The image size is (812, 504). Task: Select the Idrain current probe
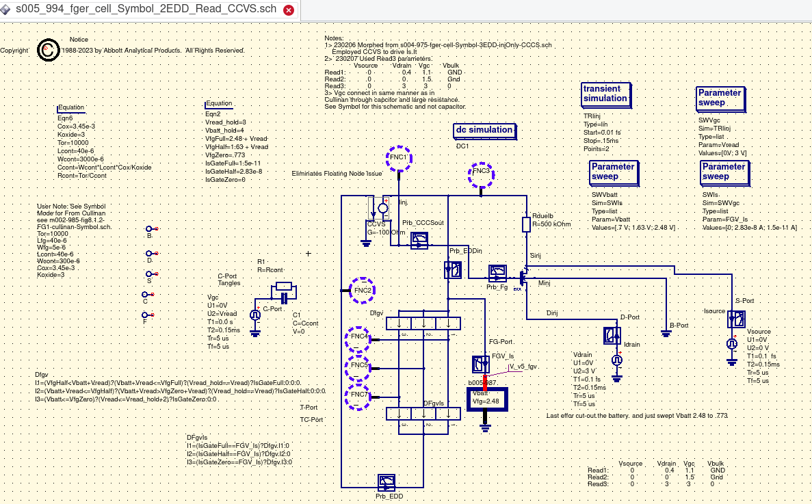tap(612, 335)
